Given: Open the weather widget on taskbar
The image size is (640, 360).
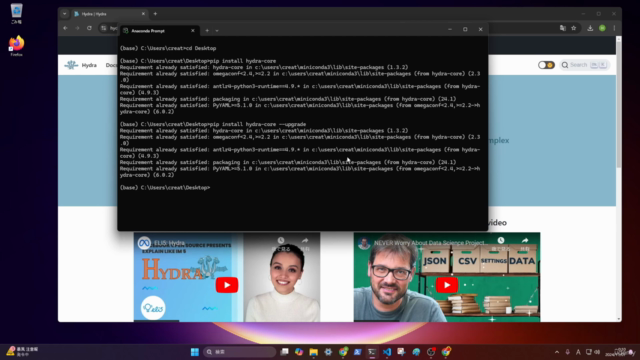Looking at the screenshot, I should coord(22,352).
